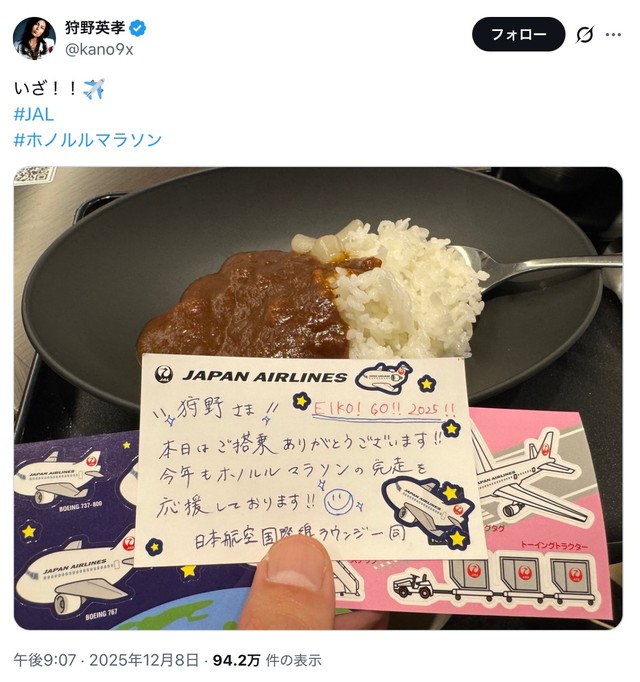Open the three-dot more options menu
This screenshot has width=640, height=682.
pyautogui.click(x=613, y=34)
